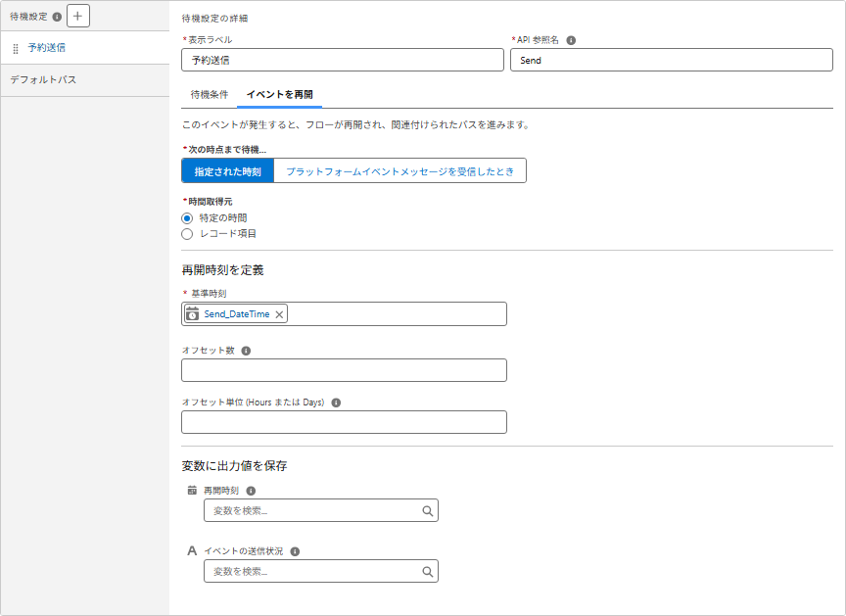Select the レコード項目 radio button

(187, 234)
